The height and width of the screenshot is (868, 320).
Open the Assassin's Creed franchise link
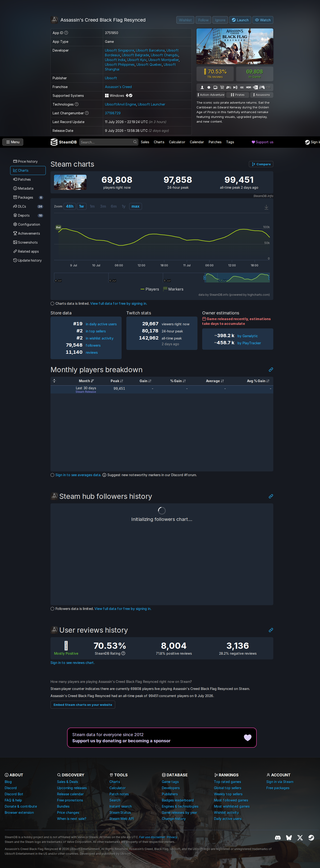(118, 87)
